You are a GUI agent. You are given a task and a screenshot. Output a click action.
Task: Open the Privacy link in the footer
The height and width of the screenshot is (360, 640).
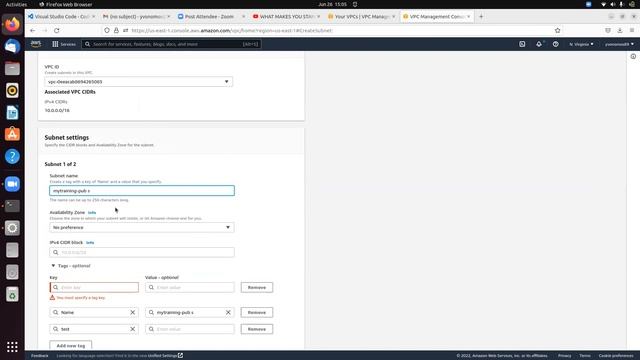click(564, 356)
